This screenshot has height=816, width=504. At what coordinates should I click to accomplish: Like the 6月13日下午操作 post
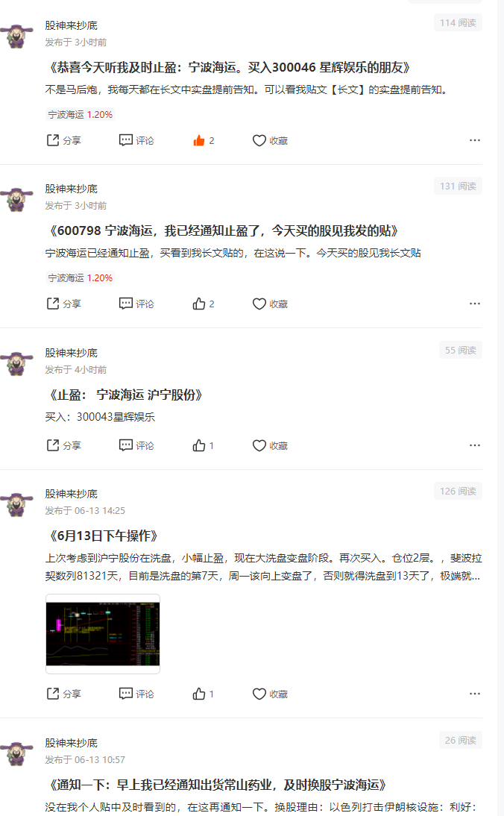[204, 694]
